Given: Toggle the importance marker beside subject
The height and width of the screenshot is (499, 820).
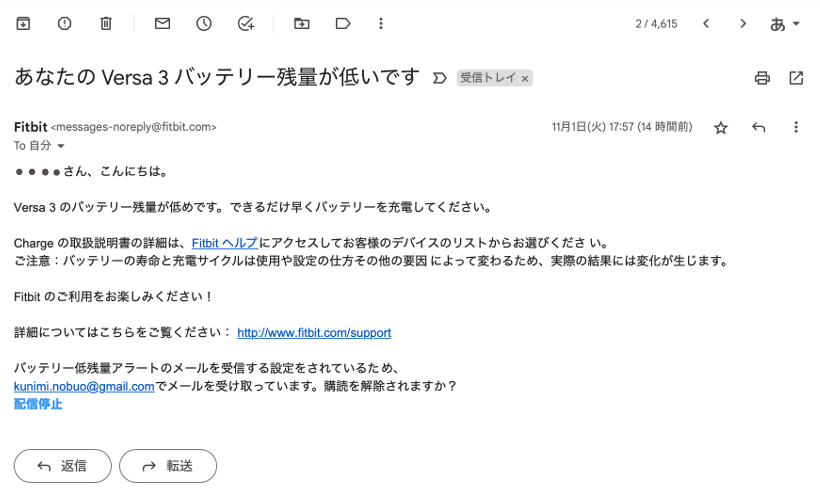Looking at the screenshot, I should coord(439,78).
